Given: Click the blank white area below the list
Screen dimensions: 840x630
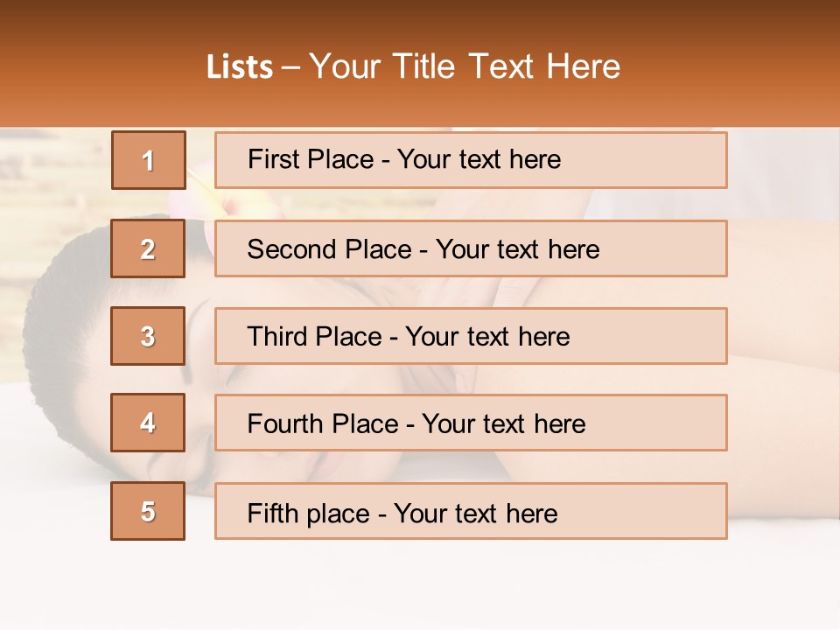Looking at the screenshot, I should [x=420, y=582].
